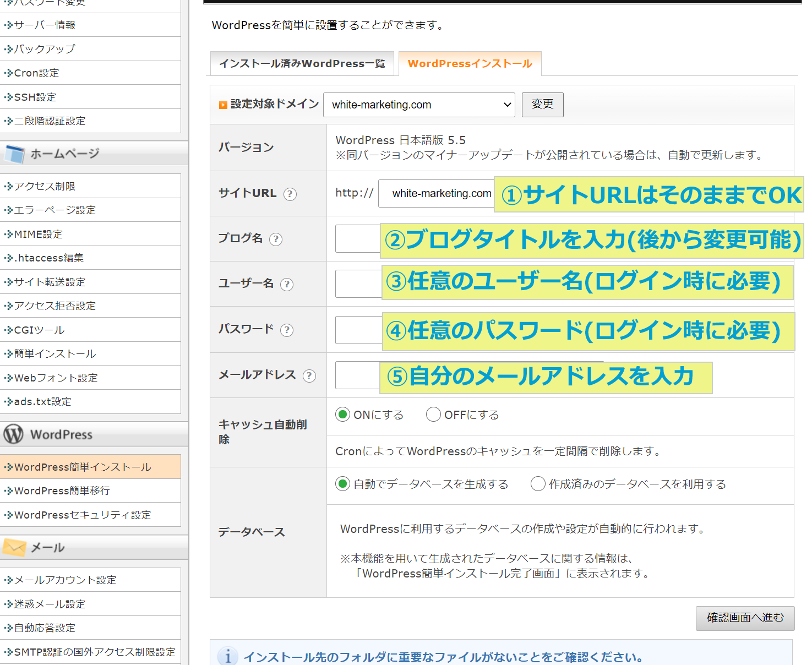Click the メール envelope section icon

14,547
